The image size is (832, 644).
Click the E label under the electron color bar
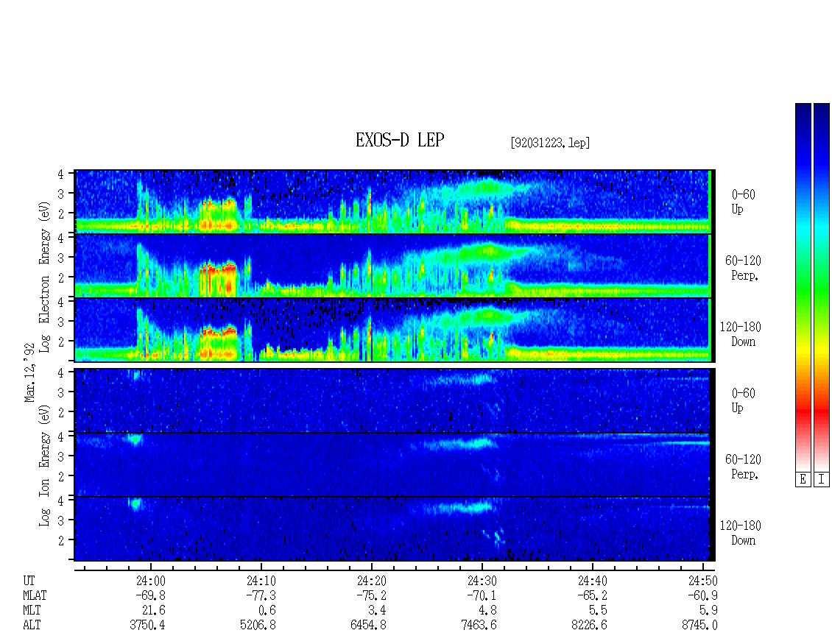[803, 480]
